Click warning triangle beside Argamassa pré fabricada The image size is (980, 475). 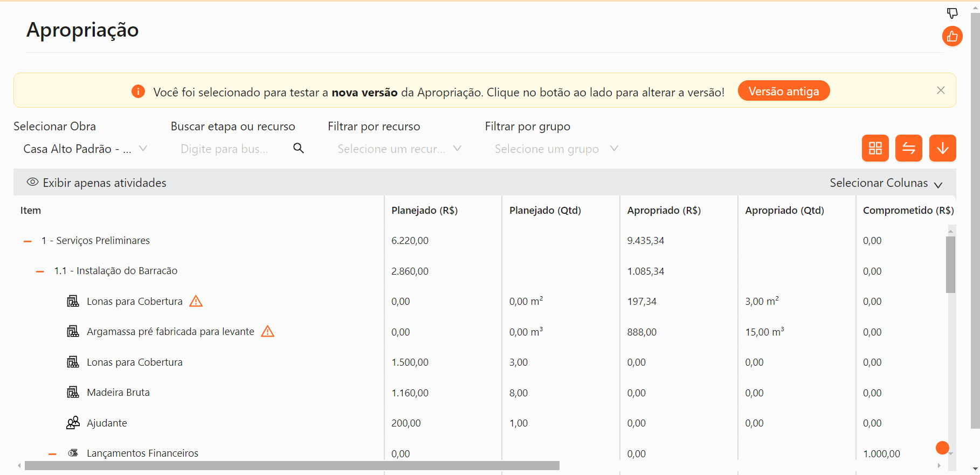(267, 332)
